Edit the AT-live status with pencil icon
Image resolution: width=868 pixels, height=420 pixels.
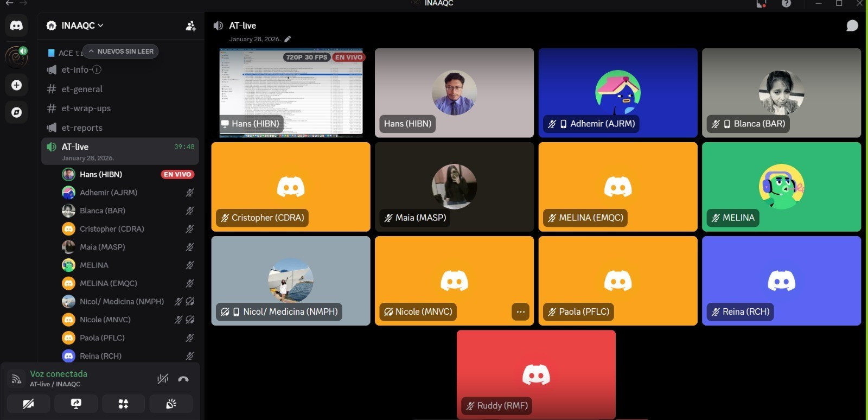point(288,39)
